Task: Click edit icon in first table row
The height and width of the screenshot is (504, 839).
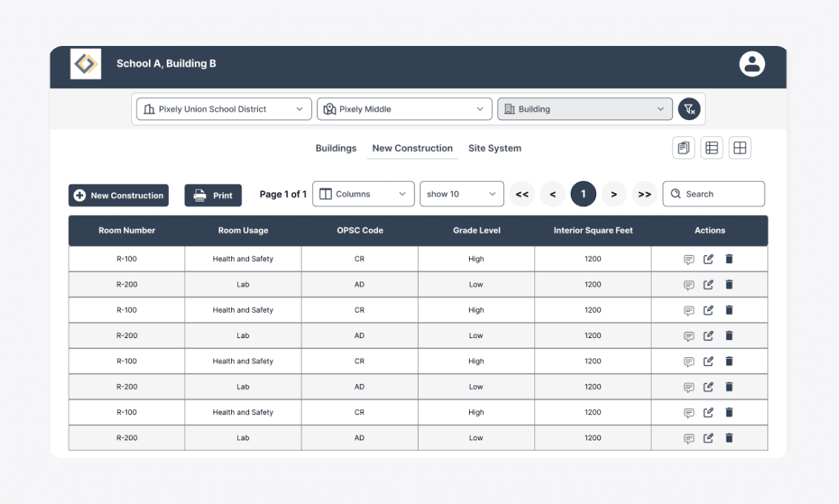Action: click(709, 259)
